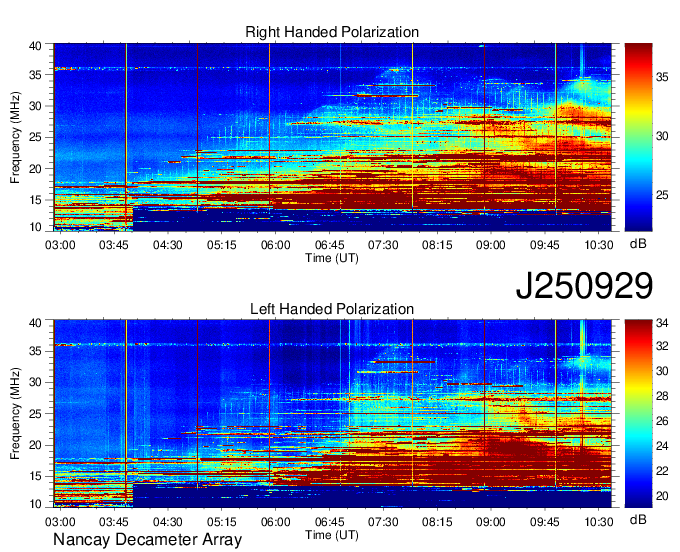Viewport: 680px width, 552px height.
Task: Click the lower plot's dB color scale bar
Action: (639, 412)
